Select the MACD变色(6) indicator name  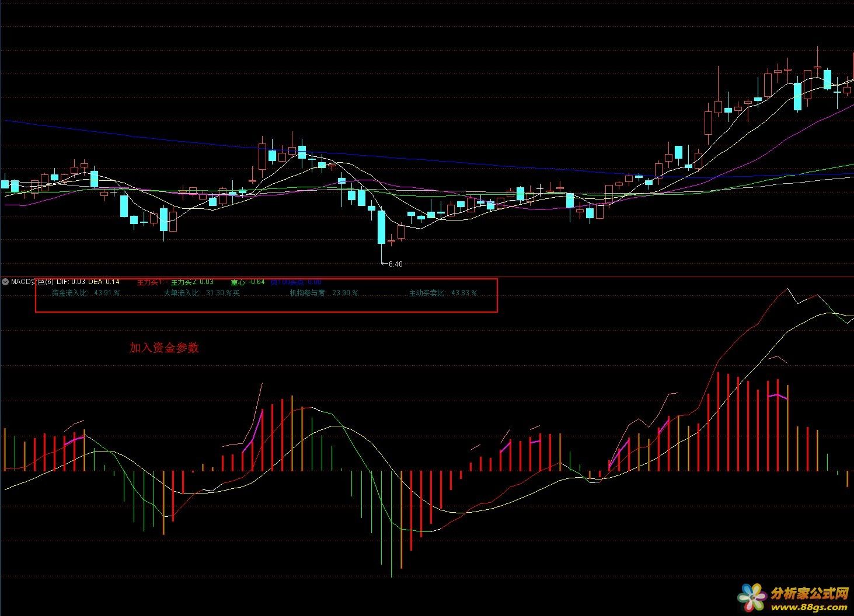click(x=32, y=282)
